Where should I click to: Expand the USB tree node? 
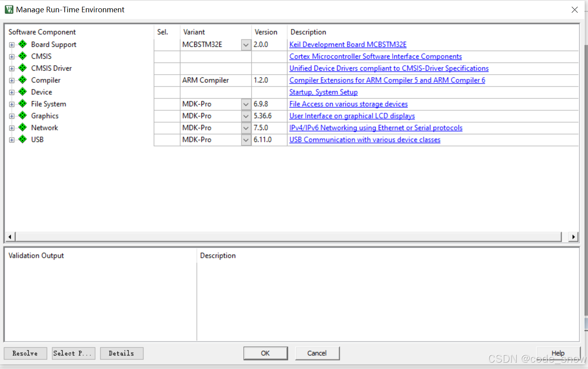12,140
